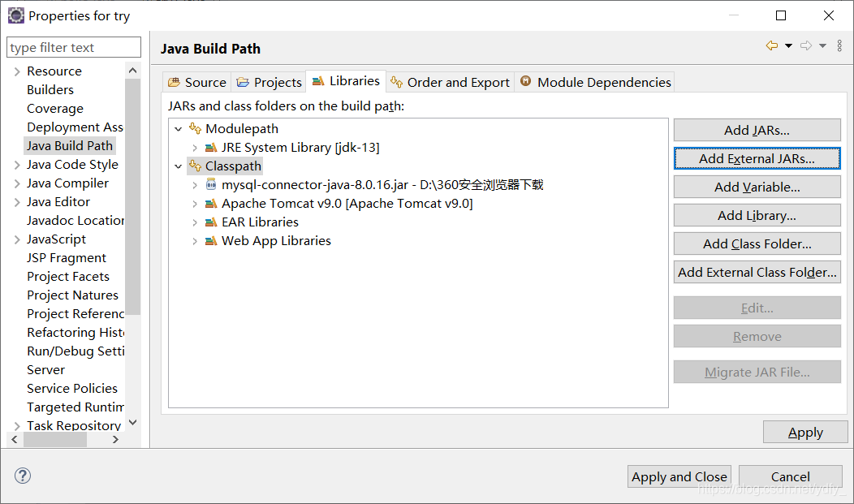Select the Libraries tab
854x504 pixels.
[346, 81]
